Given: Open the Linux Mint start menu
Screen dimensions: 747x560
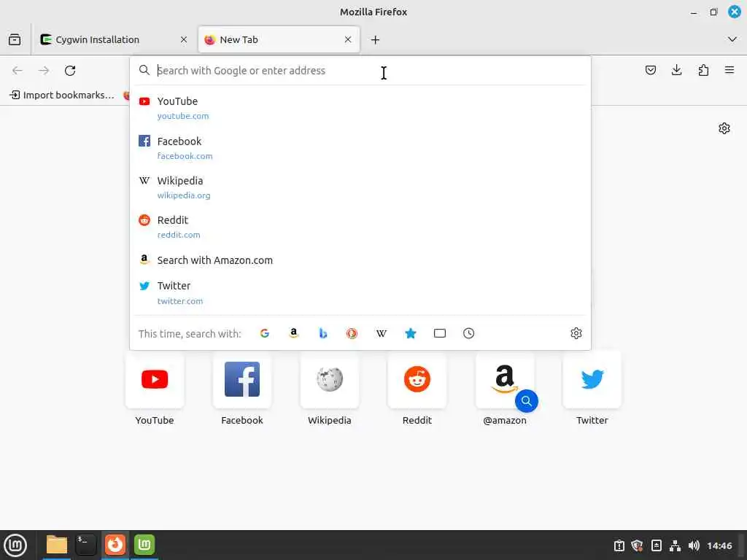Looking at the screenshot, I should (15, 545).
